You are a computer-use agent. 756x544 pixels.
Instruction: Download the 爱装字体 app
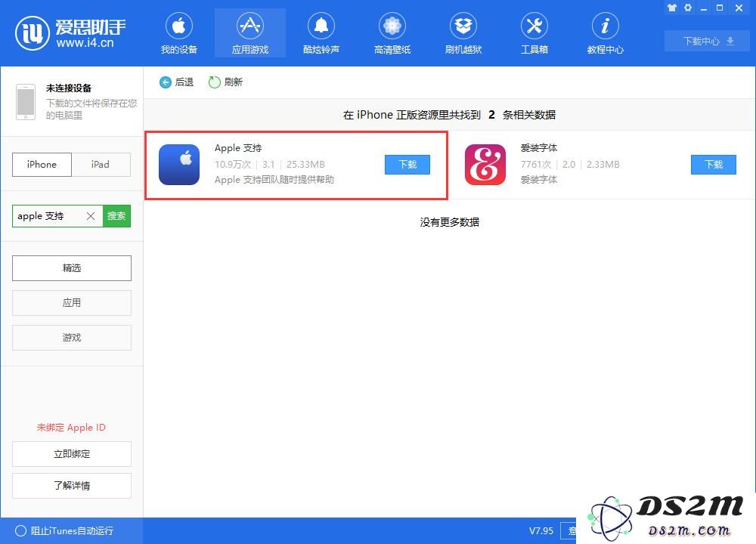point(714,165)
